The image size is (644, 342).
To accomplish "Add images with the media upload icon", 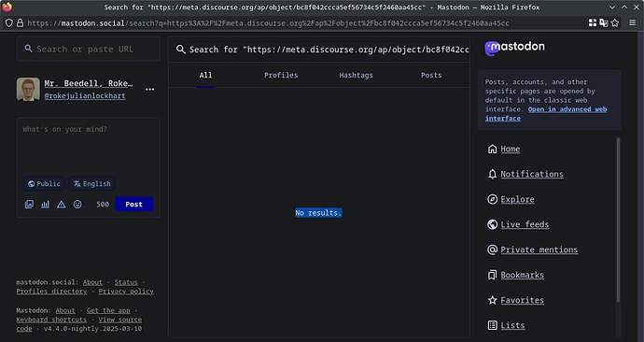I will pyautogui.click(x=29, y=204).
